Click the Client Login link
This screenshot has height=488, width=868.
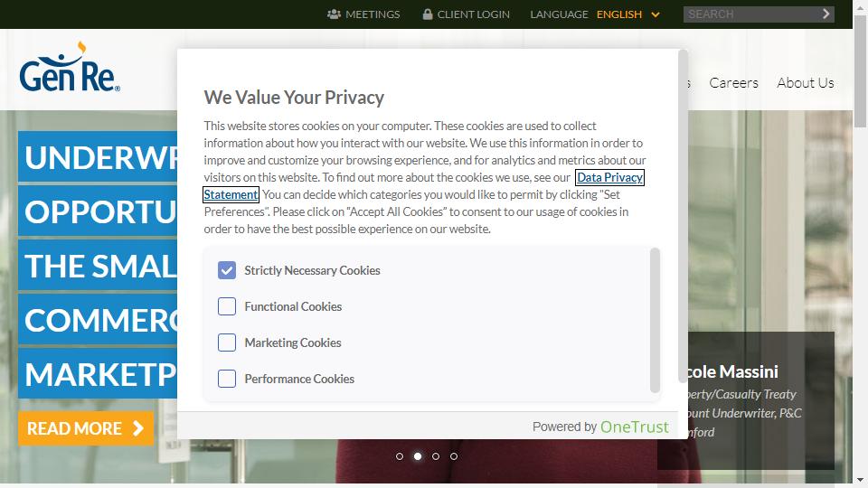[x=473, y=14]
